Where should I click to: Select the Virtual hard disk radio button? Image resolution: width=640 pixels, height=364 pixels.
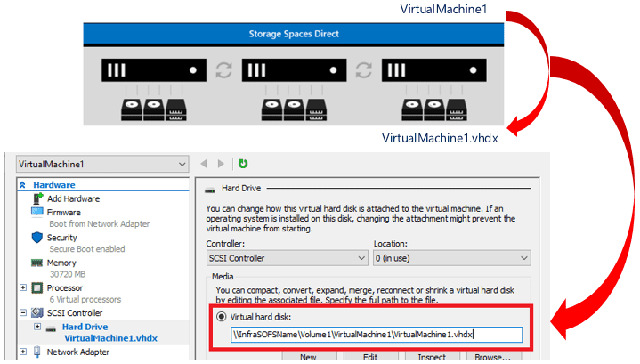click(x=221, y=316)
